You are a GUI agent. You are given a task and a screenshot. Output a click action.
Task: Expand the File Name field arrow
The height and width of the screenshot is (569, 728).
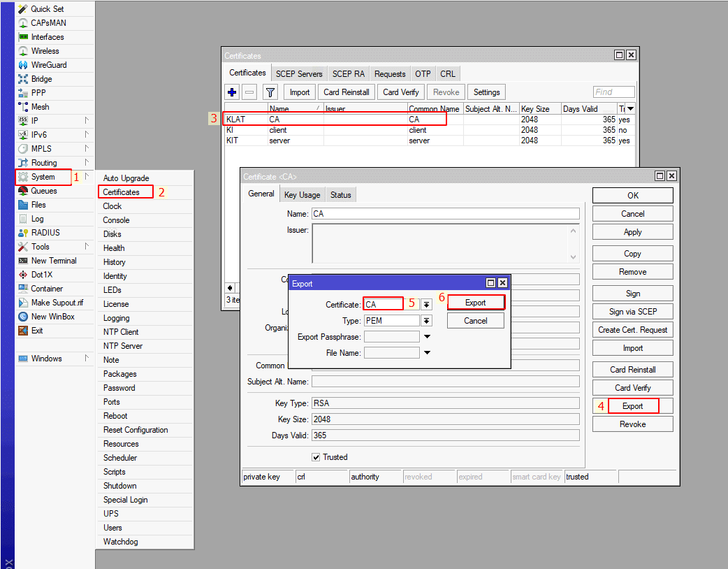[x=427, y=352]
